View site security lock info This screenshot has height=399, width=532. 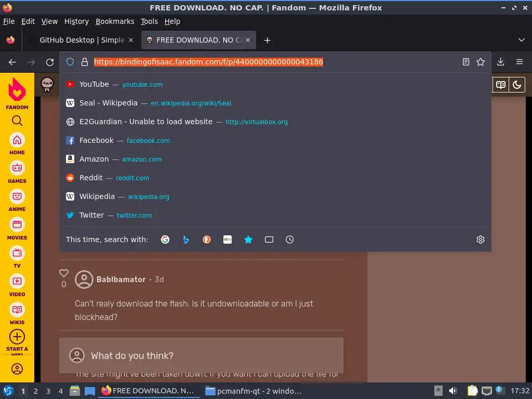click(x=85, y=62)
